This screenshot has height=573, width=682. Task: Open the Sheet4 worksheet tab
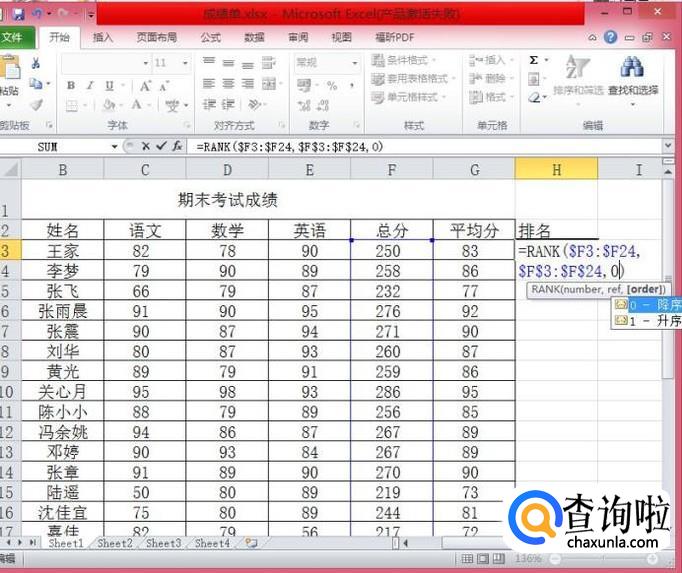(212, 543)
